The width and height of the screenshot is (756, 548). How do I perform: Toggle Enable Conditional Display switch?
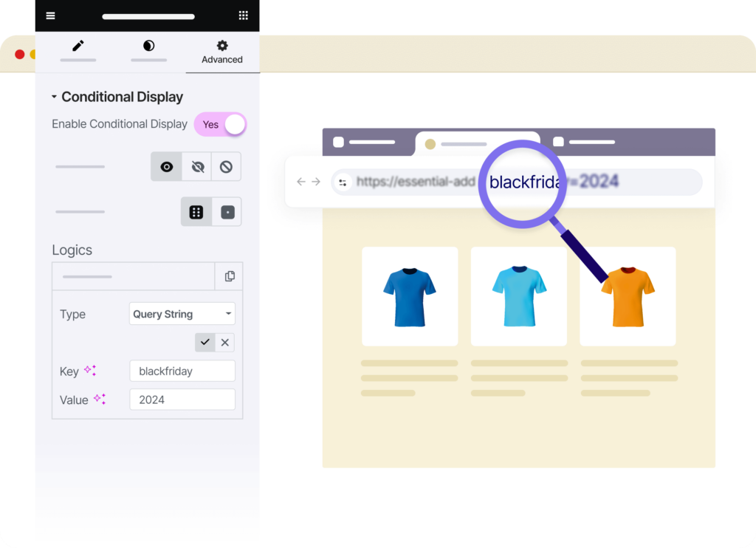tap(220, 125)
